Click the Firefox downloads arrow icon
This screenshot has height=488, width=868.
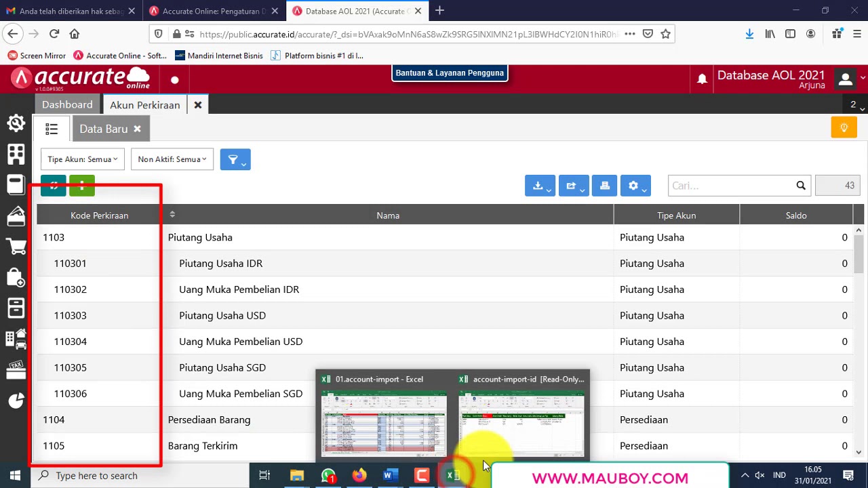pyautogui.click(x=749, y=34)
